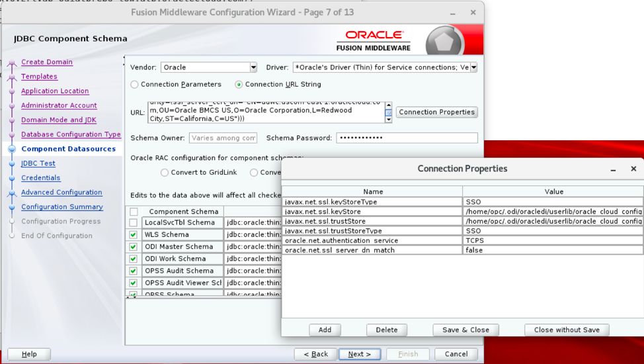Click the Advanced Configuration step node icon
This screenshot has width=644, height=364.
11,193
